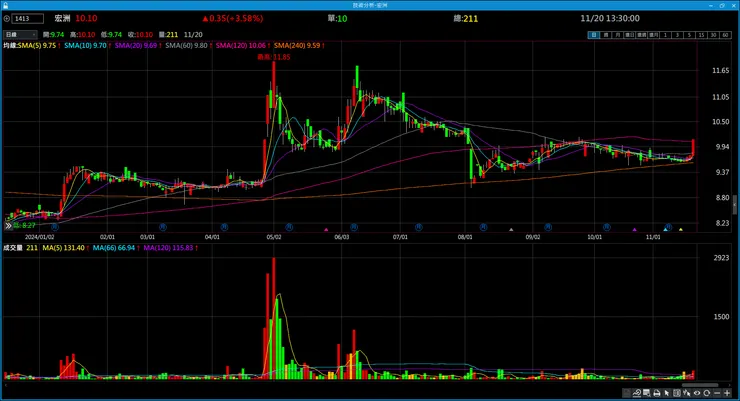
Task: Click the refresh circle icon
Action: pyautogui.click(x=707, y=393)
